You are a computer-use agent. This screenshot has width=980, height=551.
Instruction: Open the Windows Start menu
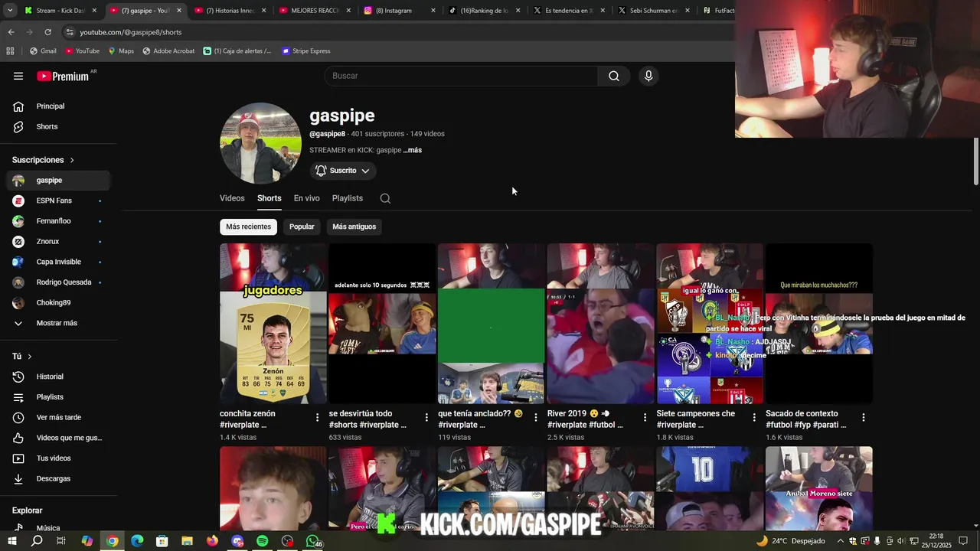(x=11, y=541)
